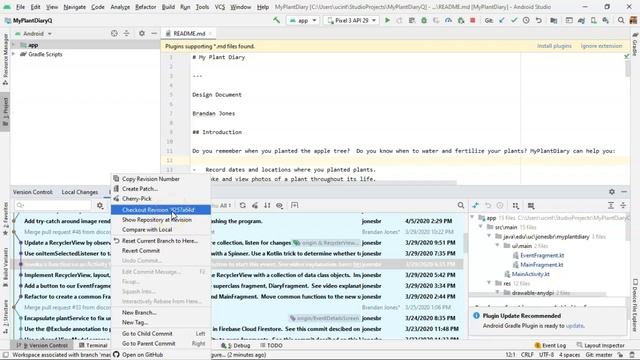The width and height of the screenshot is (640, 360).
Task: Click the UTF-8 encoding in status bar
Action: [x=546, y=355]
